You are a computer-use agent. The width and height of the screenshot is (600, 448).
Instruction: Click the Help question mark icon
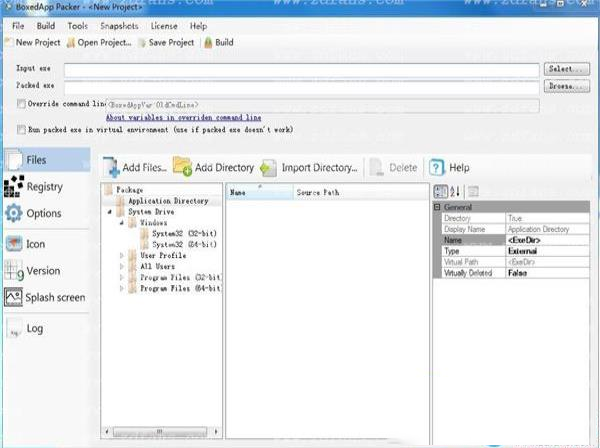[x=437, y=168]
